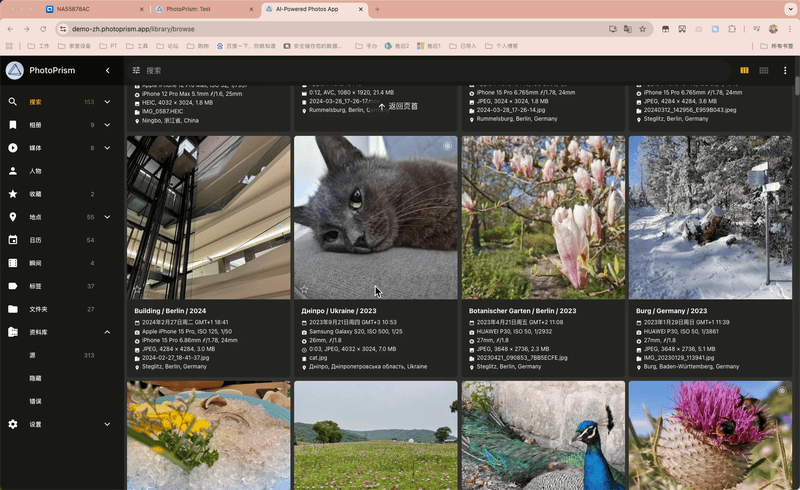Click the 返回页首 back-to-top button
Image resolution: width=800 pixels, height=490 pixels.
coord(397,106)
